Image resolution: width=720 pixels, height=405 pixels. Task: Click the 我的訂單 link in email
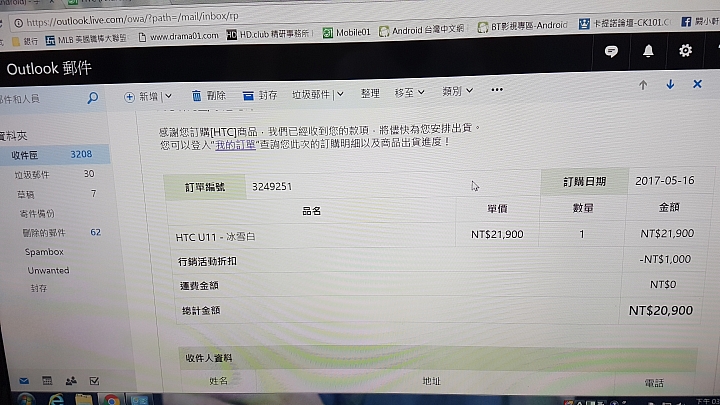coord(235,145)
